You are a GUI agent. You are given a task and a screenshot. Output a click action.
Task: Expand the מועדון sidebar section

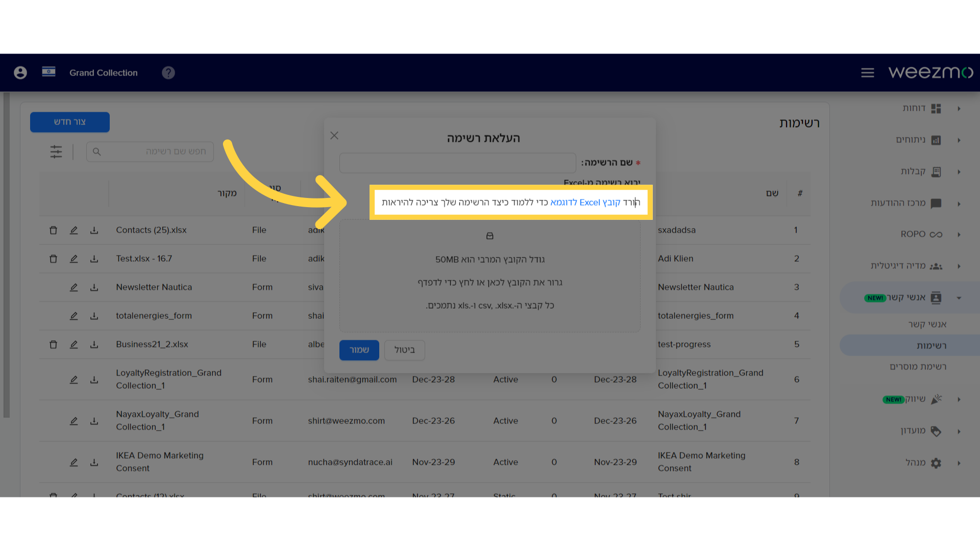(x=959, y=431)
